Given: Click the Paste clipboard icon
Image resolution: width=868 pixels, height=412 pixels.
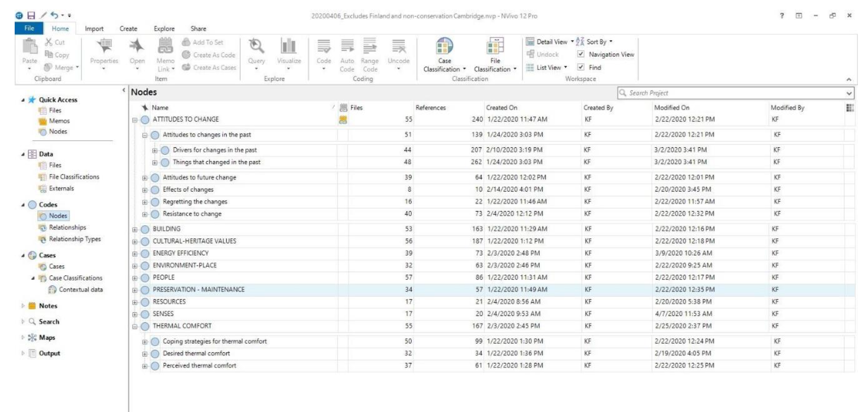Looking at the screenshot, I should coord(30,47).
